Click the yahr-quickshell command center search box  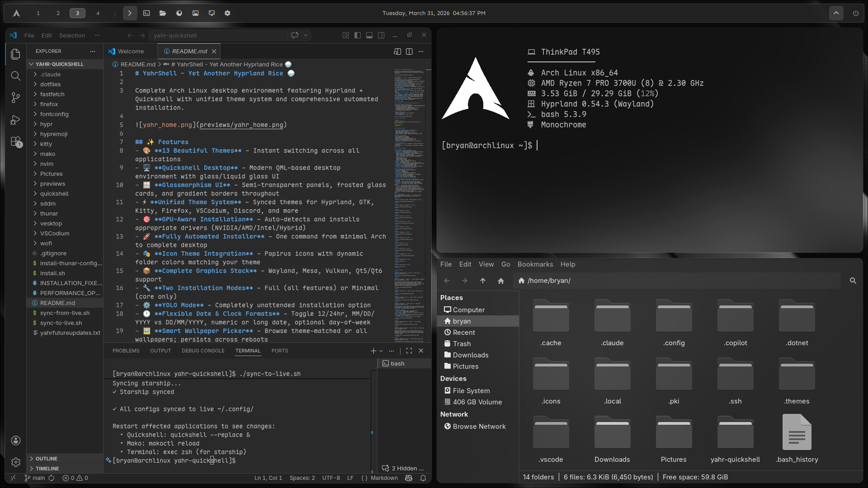(219, 35)
